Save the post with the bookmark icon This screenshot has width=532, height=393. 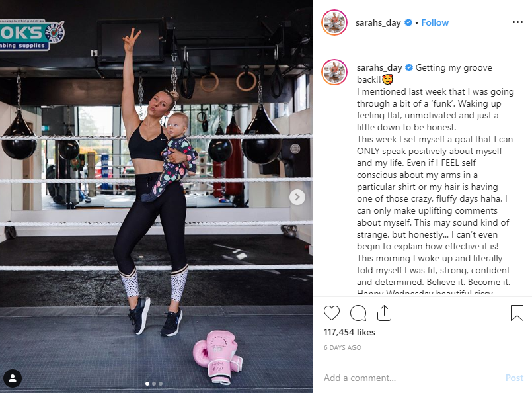[517, 313]
